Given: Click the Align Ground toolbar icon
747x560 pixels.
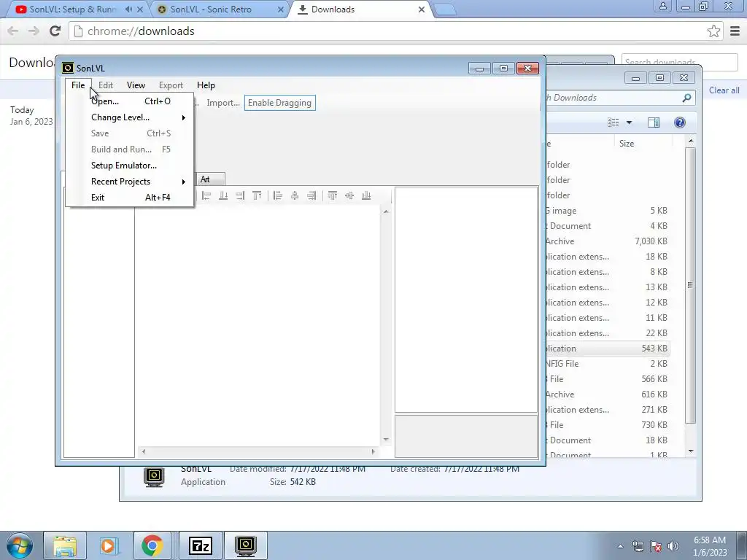Looking at the screenshot, I should pyautogui.click(x=223, y=195).
